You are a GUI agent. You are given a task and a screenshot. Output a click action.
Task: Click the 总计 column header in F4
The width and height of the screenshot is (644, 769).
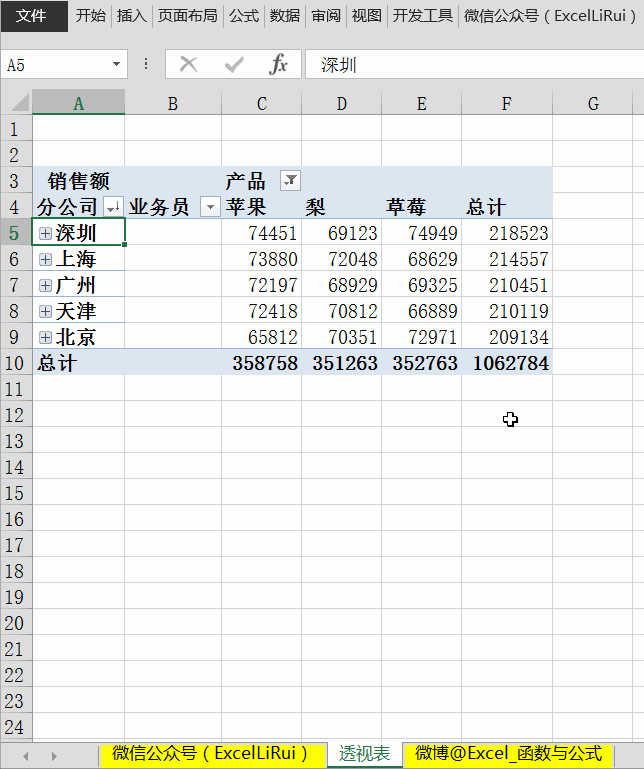507,207
